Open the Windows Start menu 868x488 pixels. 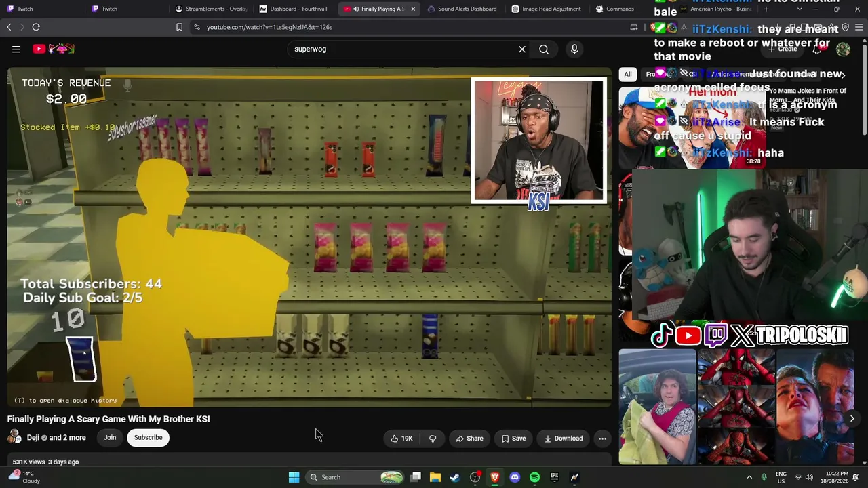click(x=294, y=477)
